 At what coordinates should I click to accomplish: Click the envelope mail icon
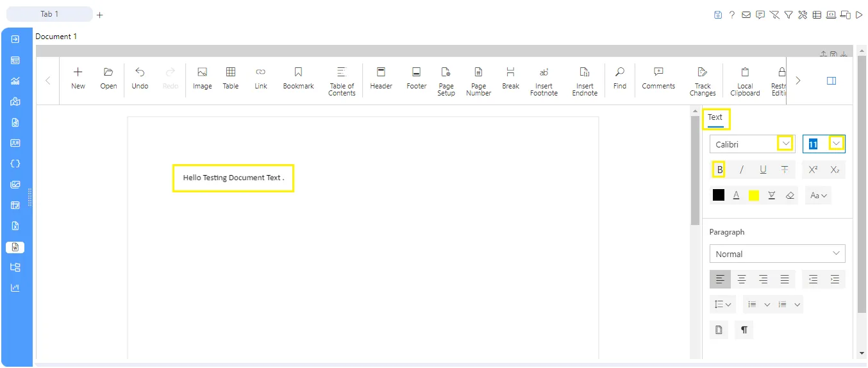point(746,15)
